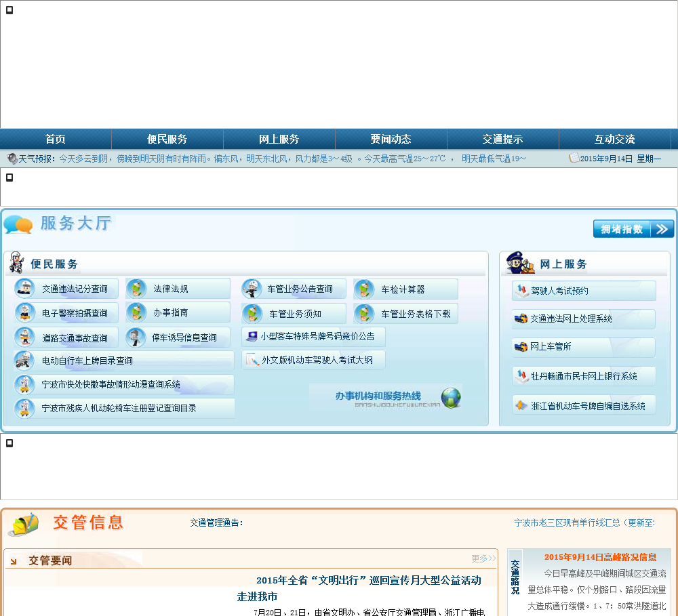This screenshot has height=616, width=678.
Task: Click the icon beside 浙江省机动车号牌自编自选系统
Action: [x=521, y=405]
